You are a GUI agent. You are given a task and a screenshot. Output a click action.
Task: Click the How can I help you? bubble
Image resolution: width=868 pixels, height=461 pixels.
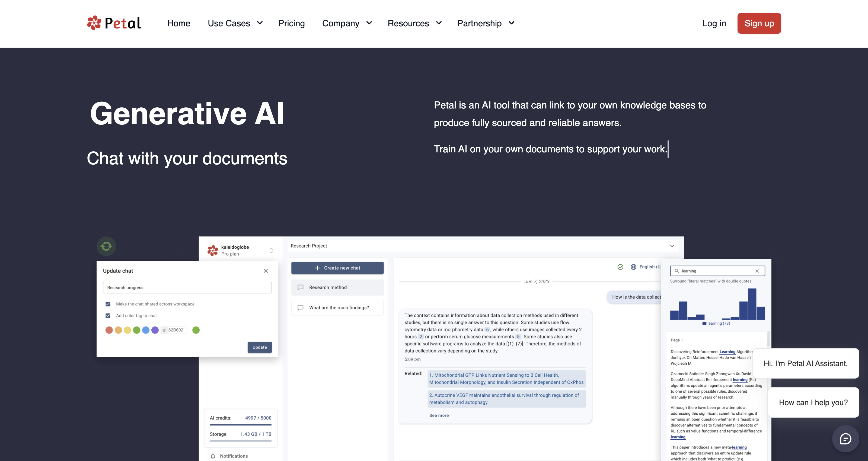tap(813, 403)
